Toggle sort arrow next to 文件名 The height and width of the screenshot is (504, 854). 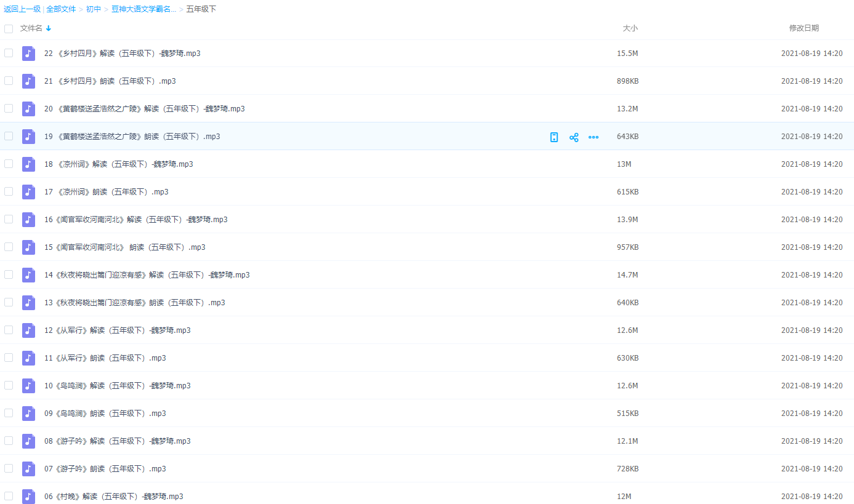[x=49, y=29]
